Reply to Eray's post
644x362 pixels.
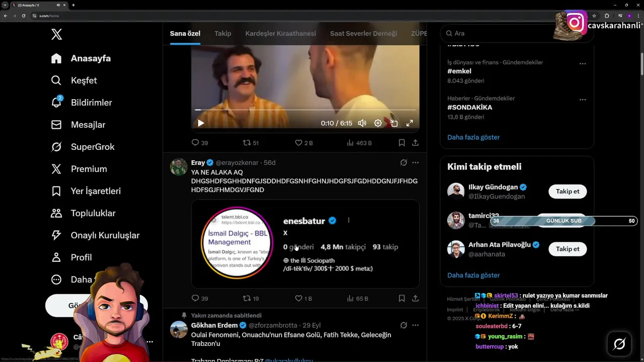point(200,298)
